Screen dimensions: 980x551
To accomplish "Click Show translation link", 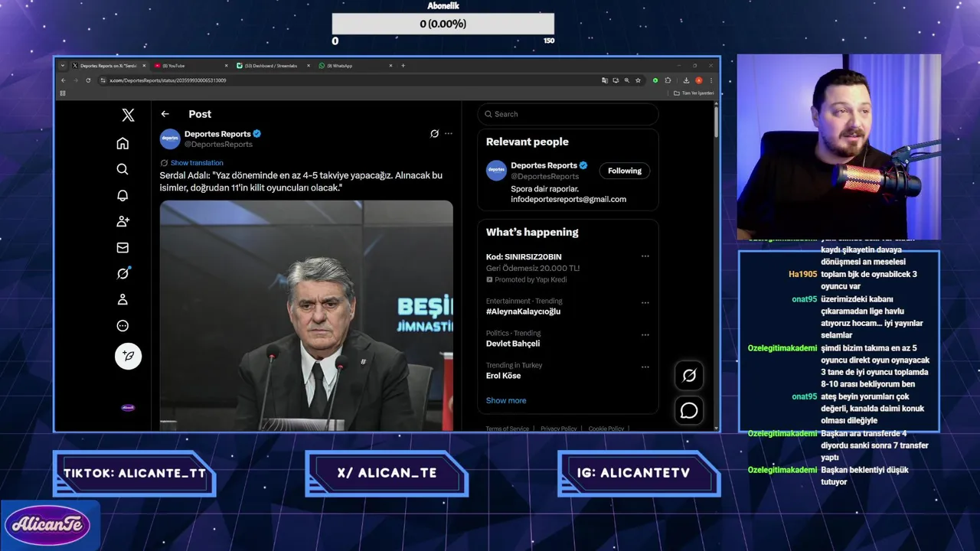I will pyautogui.click(x=197, y=163).
